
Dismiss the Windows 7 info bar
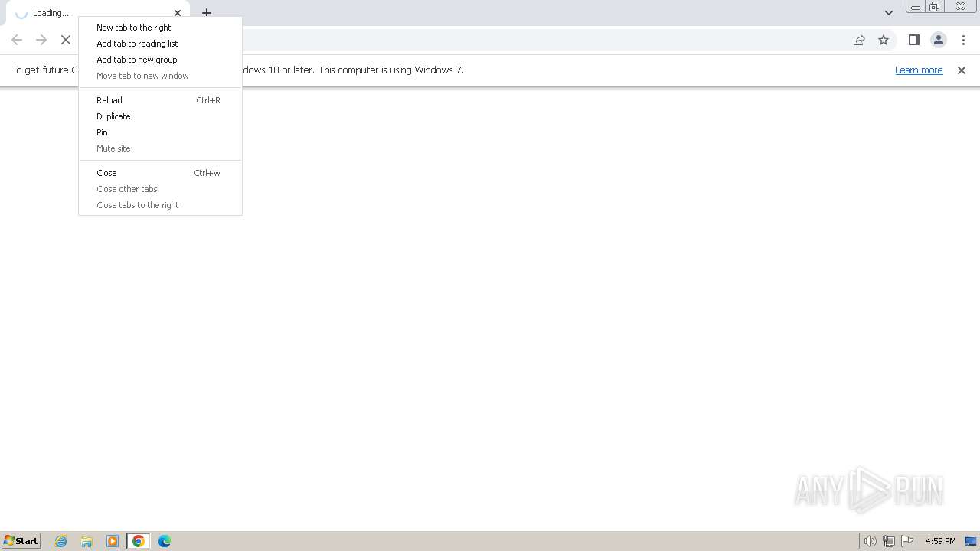[962, 70]
